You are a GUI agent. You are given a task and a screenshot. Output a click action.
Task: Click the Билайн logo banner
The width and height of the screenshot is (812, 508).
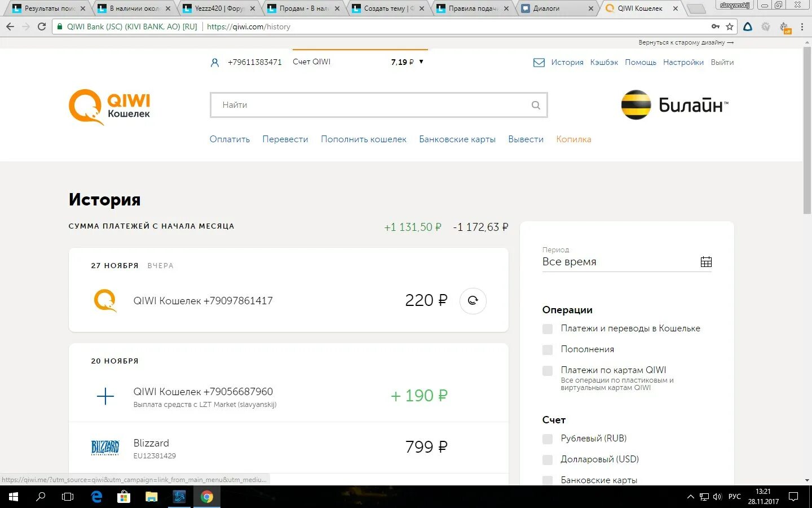point(674,105)
